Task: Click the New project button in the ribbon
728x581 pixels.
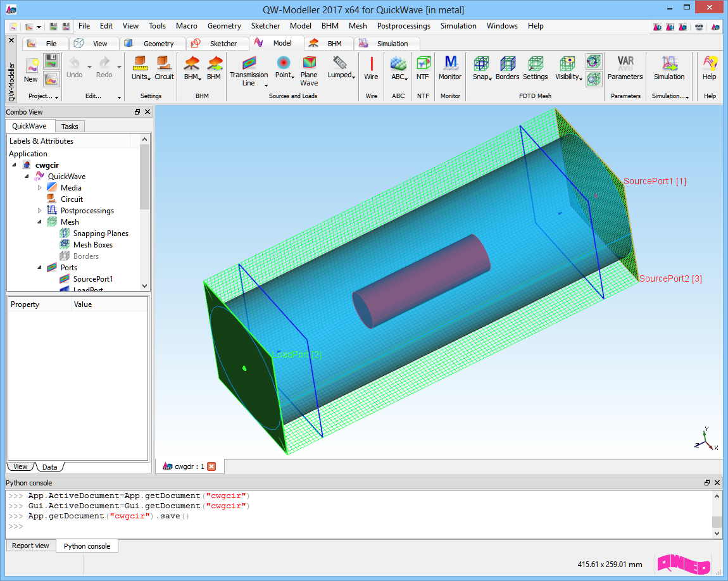Action: pyautogui.click(x=31, y=70)
